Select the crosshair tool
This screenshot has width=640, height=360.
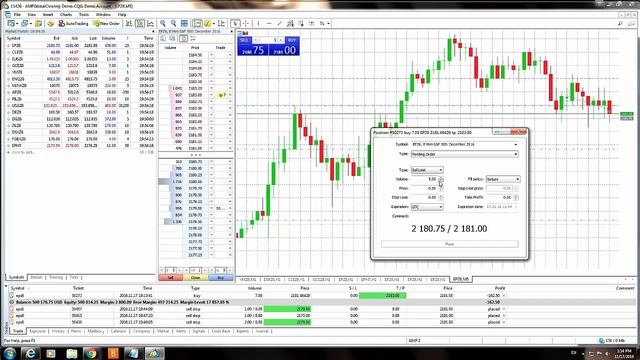point(246,24)
